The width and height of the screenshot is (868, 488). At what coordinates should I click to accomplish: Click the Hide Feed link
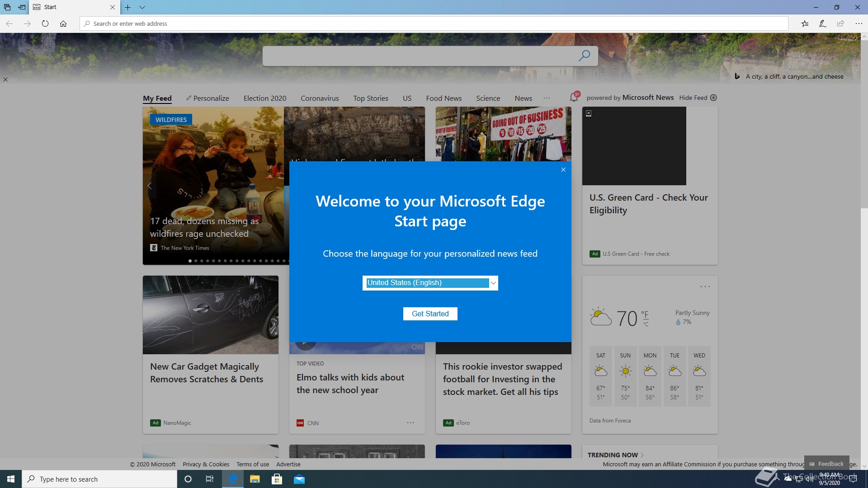(693, 98)
